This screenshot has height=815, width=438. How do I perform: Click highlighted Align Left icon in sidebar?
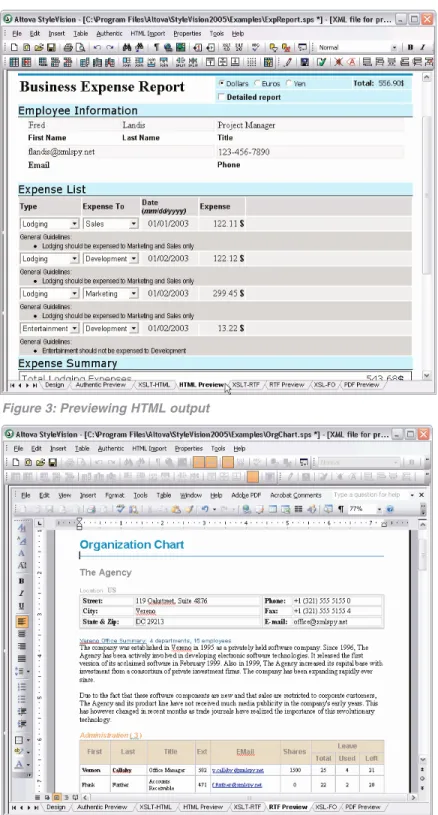[x=21, y=621]
